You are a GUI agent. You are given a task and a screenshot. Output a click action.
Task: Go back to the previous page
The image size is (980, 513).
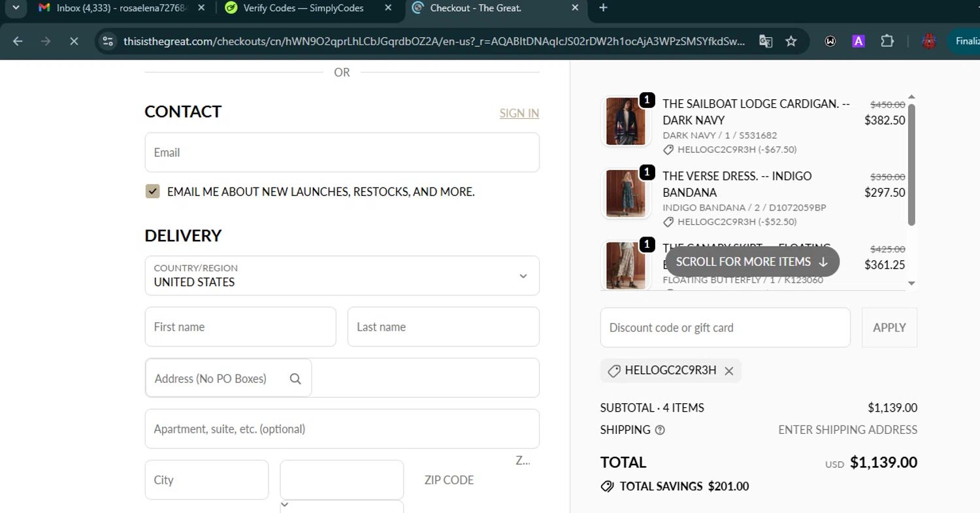[x=18, y=41]
